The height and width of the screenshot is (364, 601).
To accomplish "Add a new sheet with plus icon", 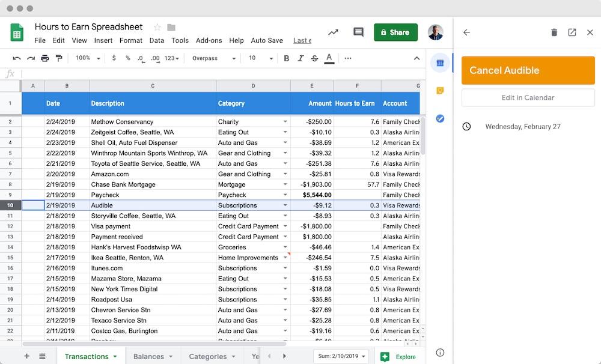I will [27, 356].
